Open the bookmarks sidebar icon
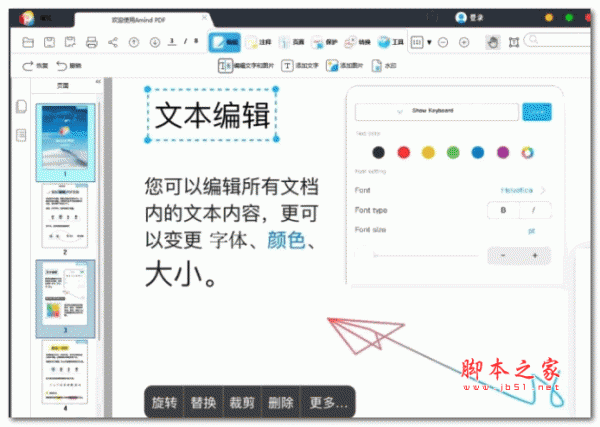The image size is (600, 427). pos(21,135)
